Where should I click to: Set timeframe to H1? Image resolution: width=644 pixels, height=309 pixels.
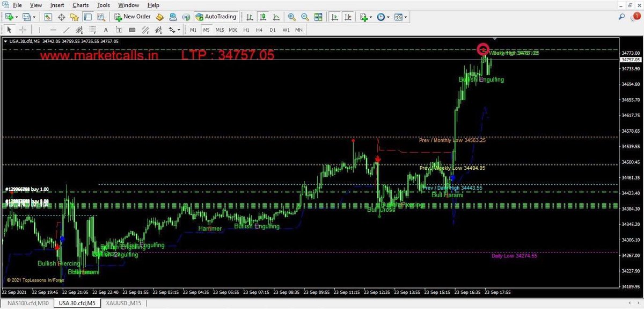pos(246,30)
